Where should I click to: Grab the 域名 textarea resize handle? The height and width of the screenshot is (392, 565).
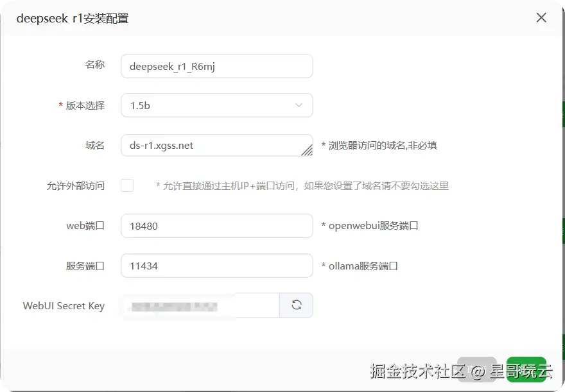(x=307, y=151)
